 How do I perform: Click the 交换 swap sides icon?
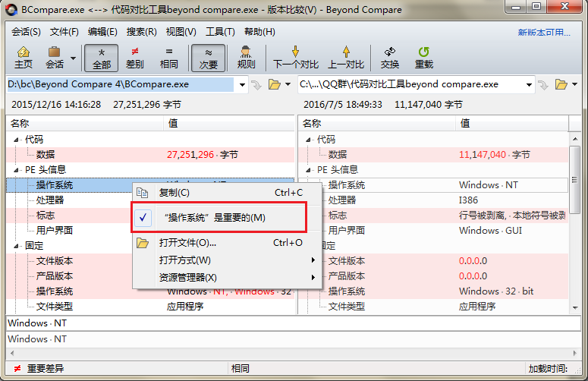[x=390, y=58]
